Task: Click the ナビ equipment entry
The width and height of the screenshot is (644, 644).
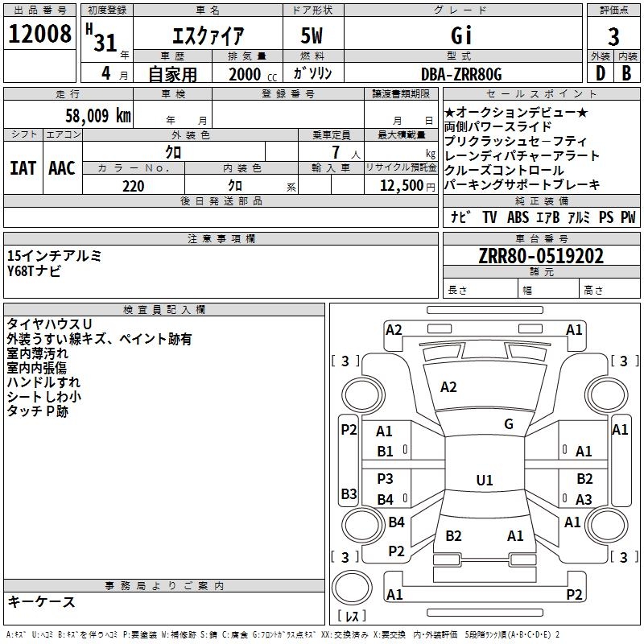Action: pyautogui.click(x=460, y=217)
